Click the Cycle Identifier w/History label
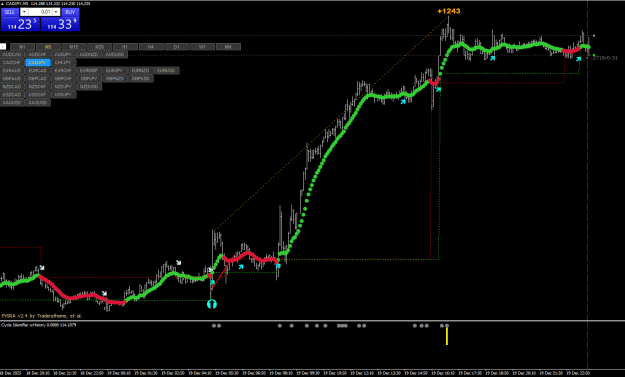The width and height of the screenshot is (625, 377). coord(38,325)
